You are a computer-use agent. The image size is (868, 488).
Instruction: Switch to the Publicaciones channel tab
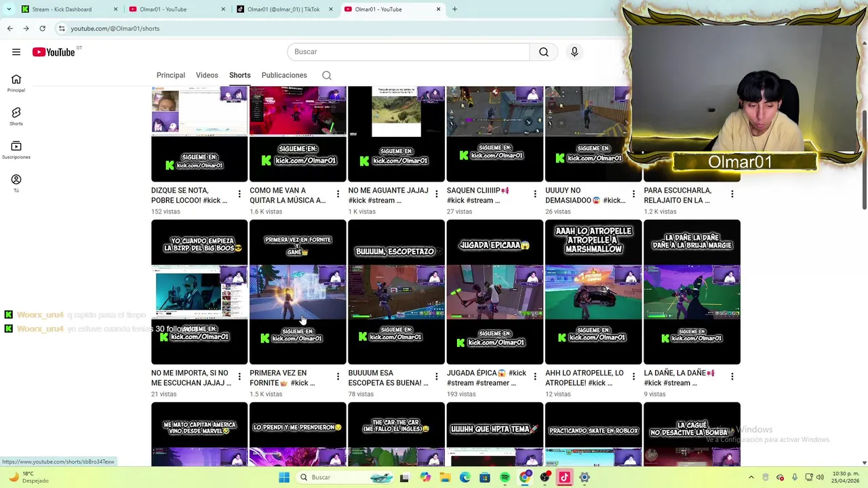(x=284, y=75)
